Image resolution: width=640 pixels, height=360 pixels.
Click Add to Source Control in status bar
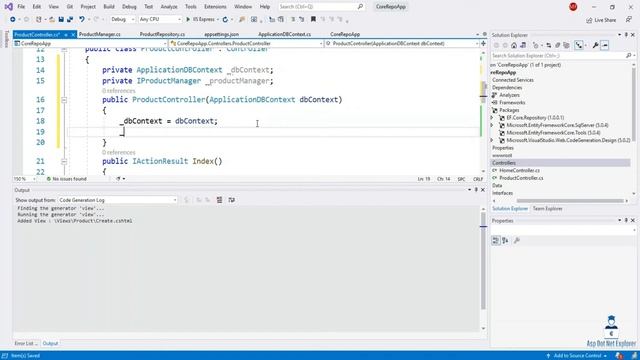577,356
